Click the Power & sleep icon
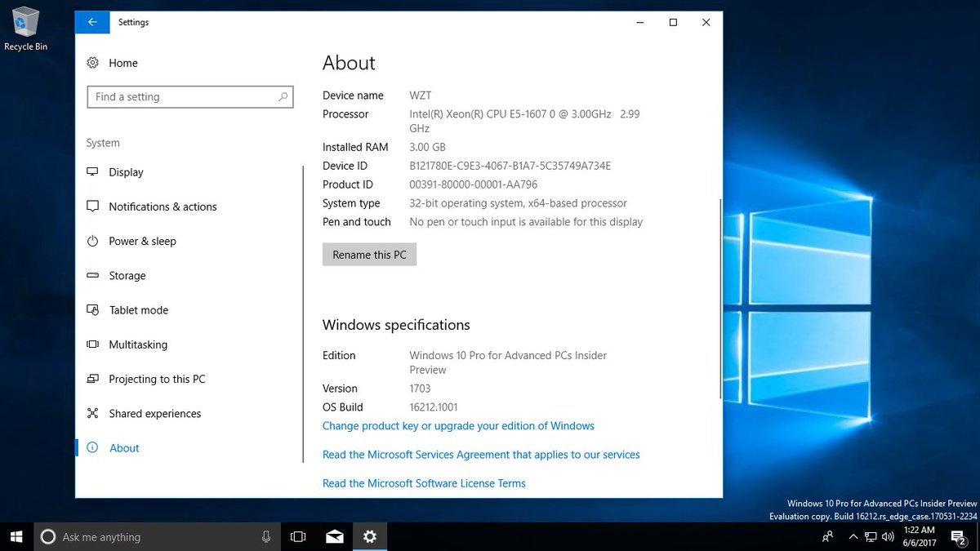980x551 pixels. click(x=93, y=241)
